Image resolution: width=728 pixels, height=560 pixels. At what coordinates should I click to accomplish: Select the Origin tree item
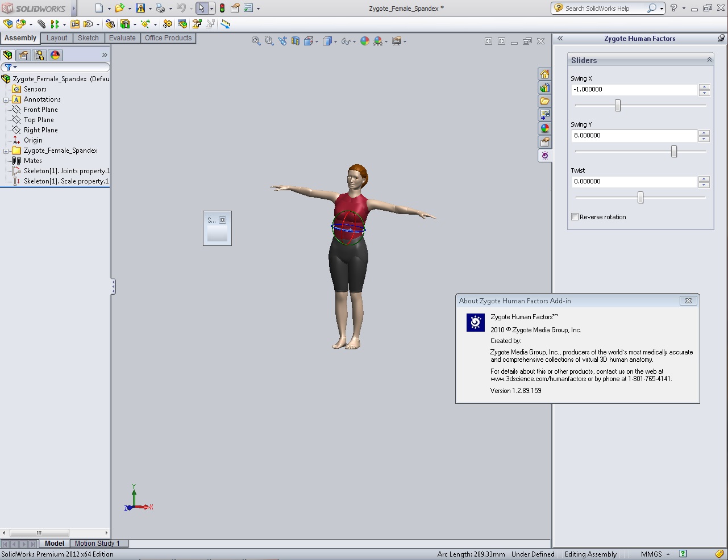click(x=33, y=140)
